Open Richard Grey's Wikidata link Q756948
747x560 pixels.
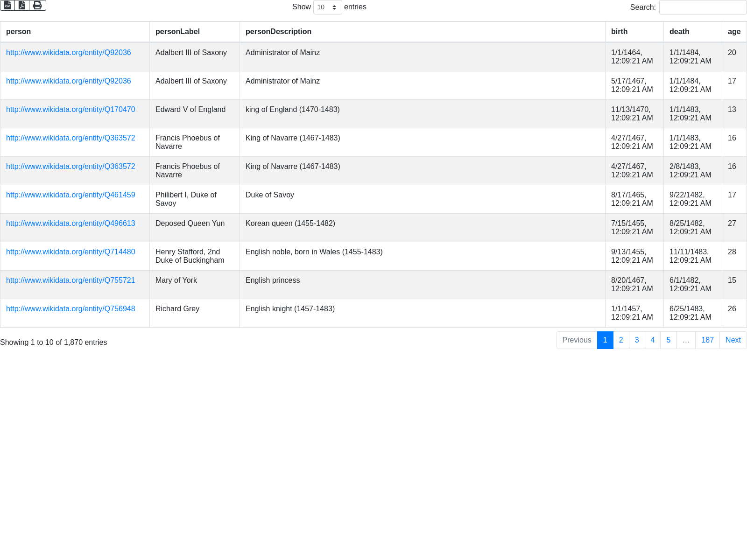(70, 309)
